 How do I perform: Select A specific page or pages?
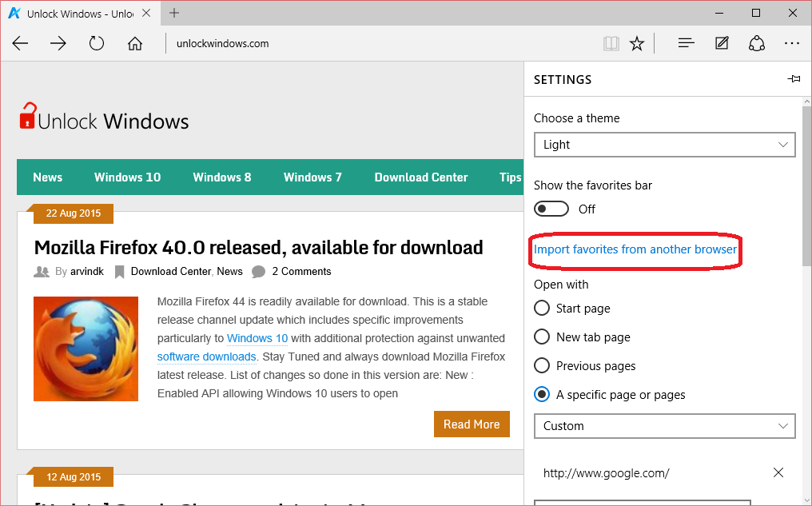542,395
